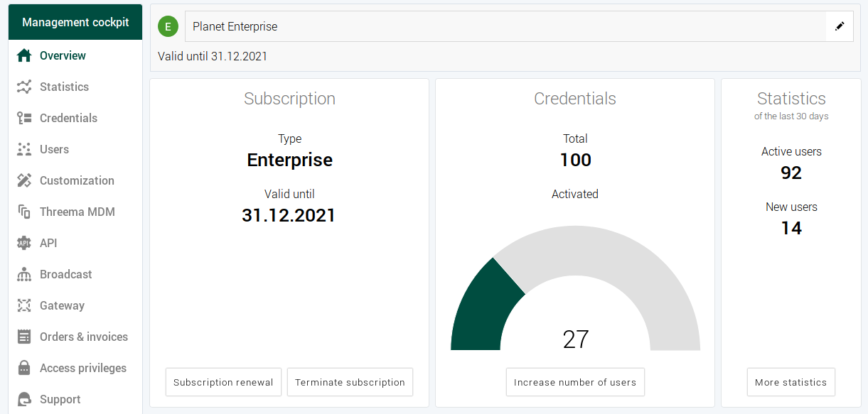Image resolution: width=868 pixels, height=414 pixels.
Task: Click the Customization magic wand icon
Action: point(24,180)
